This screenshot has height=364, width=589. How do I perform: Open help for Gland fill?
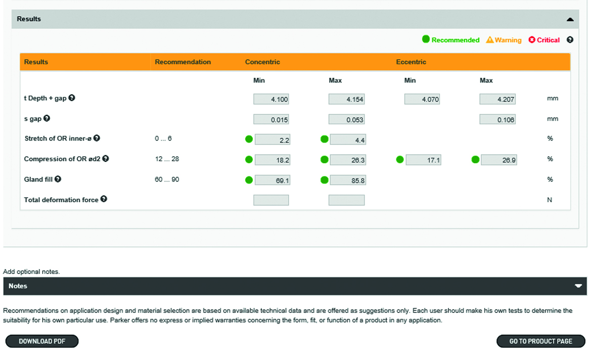click(58, 179)
